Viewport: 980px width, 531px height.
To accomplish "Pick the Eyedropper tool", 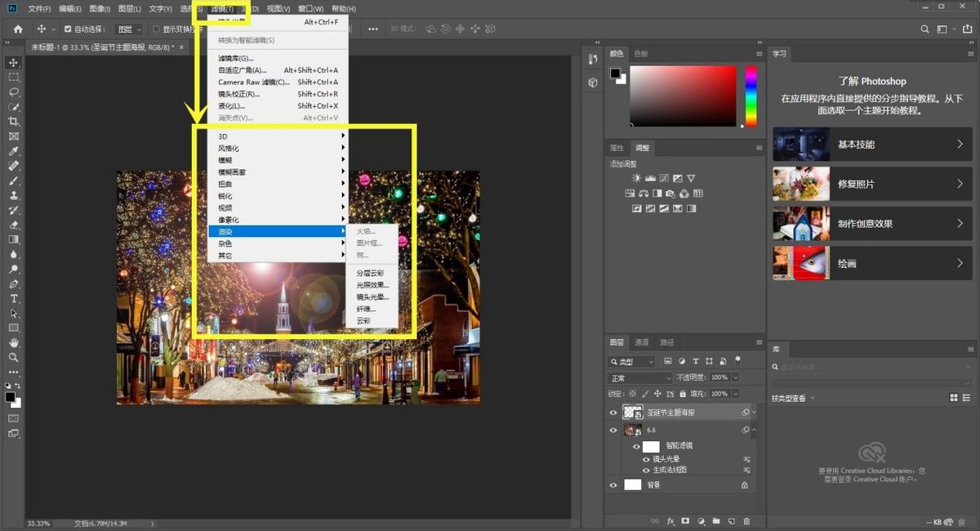I will 14,151.
